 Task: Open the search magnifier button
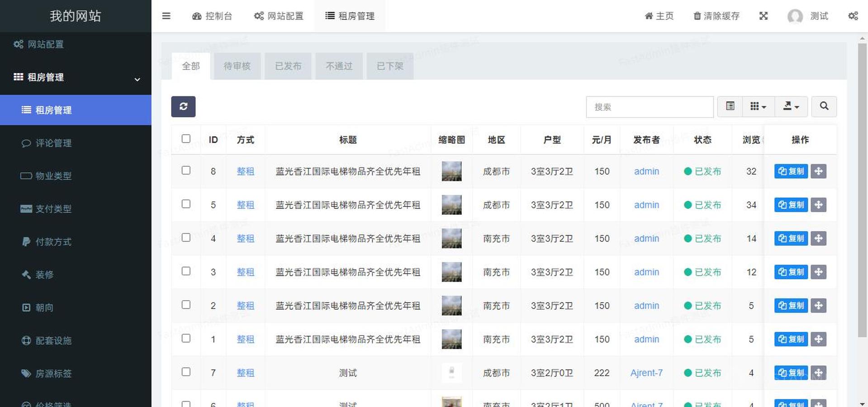click(x=824, y=106)
